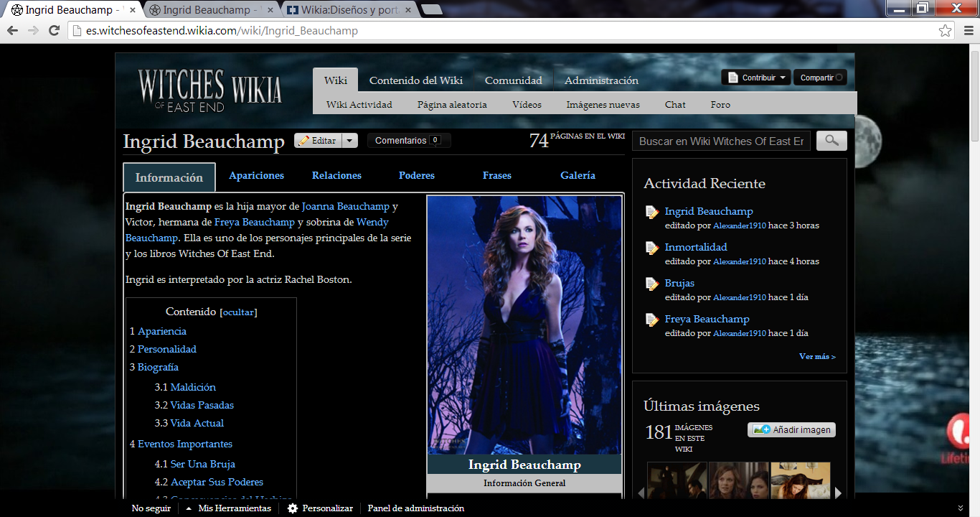Jump to section 3.2 Vidas Pasadas
The image size is (980, 517).
pyautogui.click(x=194, y=405)
